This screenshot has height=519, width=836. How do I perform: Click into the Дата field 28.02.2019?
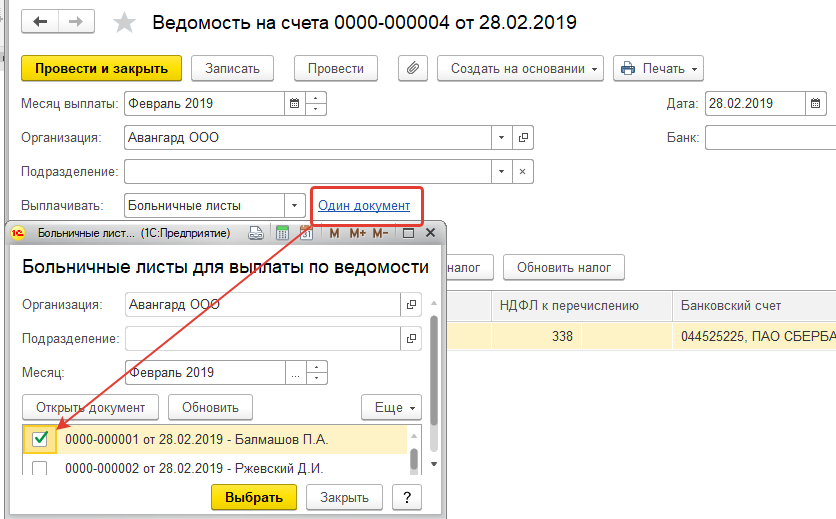pos(755,103)
